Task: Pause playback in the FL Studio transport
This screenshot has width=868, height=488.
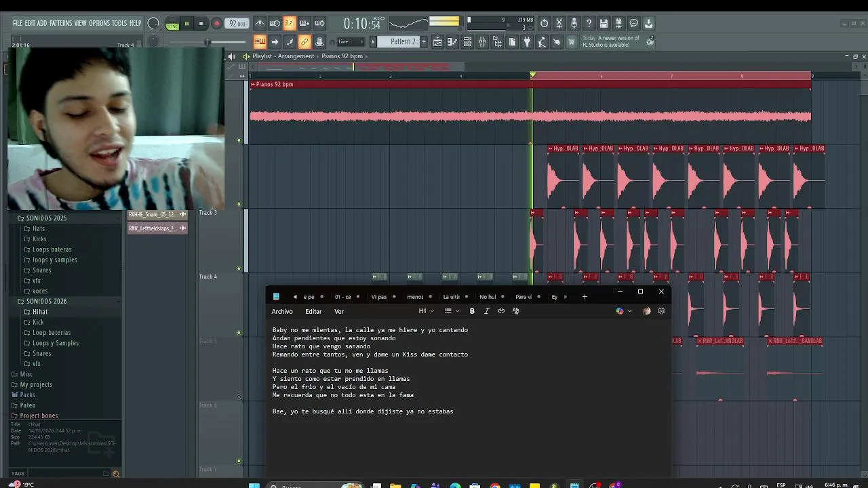Action: coord(186,24)
